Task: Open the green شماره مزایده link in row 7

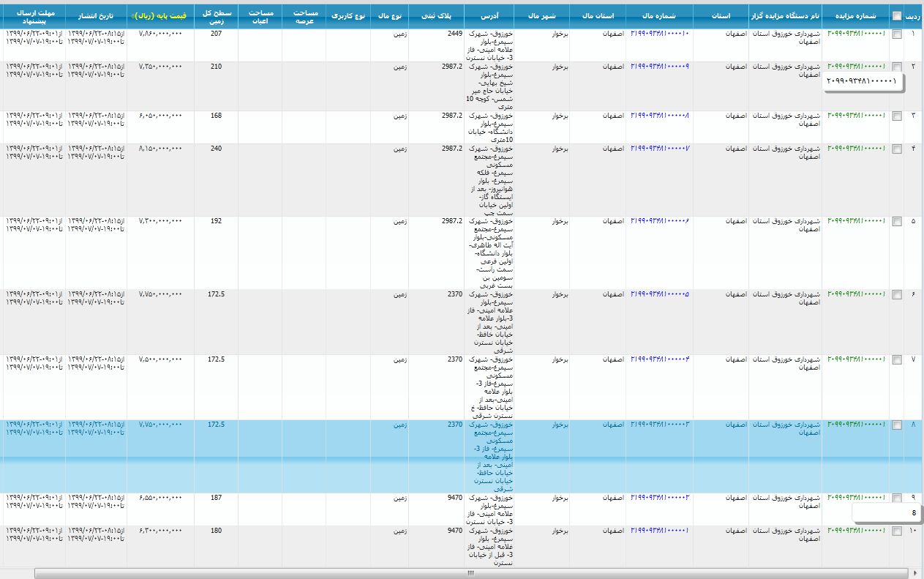Action: 855,359
